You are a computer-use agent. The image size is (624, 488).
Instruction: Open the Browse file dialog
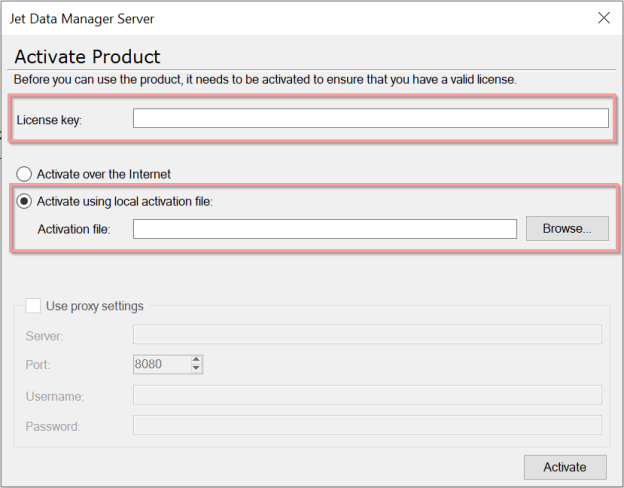tap(567, 228)
